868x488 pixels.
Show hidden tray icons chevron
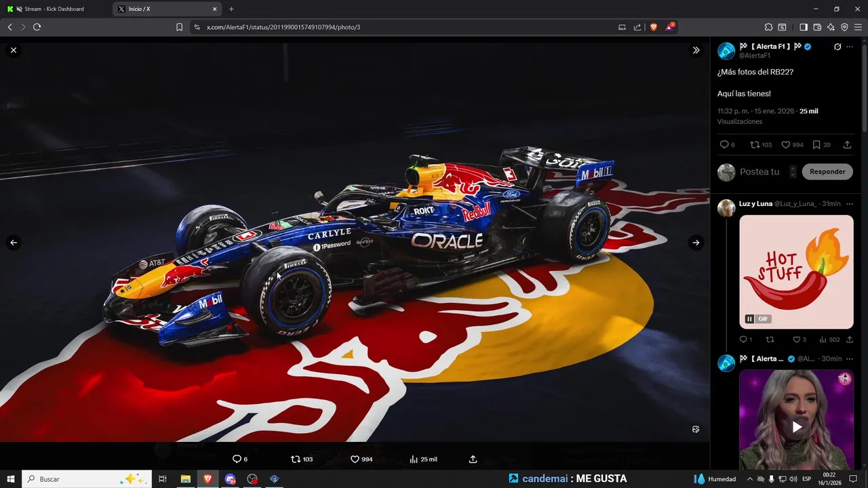[749, 479]
